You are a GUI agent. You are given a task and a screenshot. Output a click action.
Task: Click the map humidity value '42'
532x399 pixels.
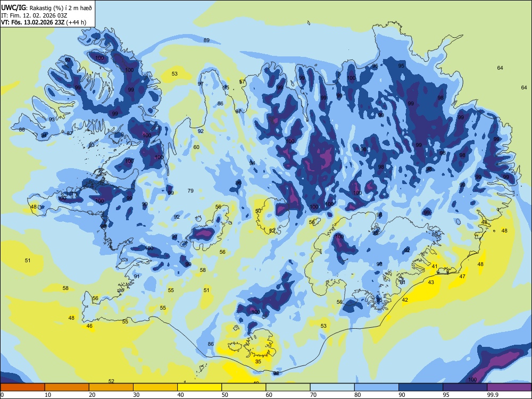click(x=405, y=300)
